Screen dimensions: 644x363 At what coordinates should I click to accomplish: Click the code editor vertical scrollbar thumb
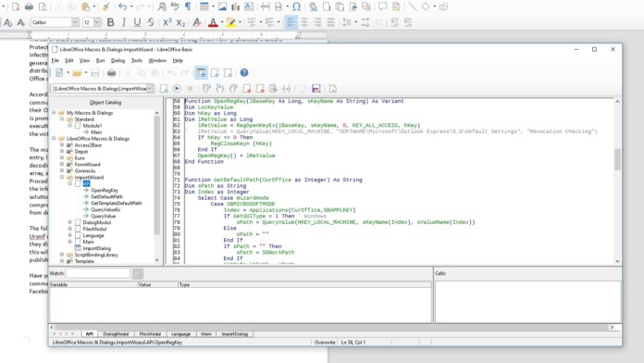point(617,159)
